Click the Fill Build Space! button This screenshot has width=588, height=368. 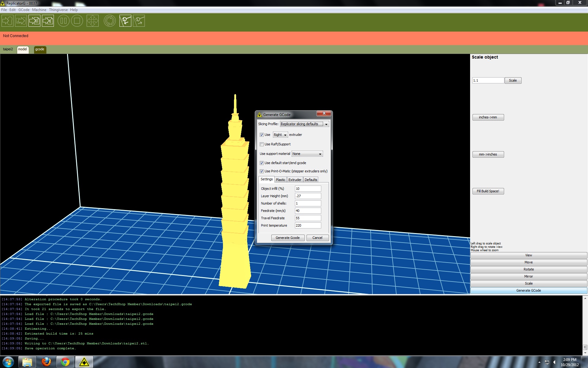click(488, 191)
